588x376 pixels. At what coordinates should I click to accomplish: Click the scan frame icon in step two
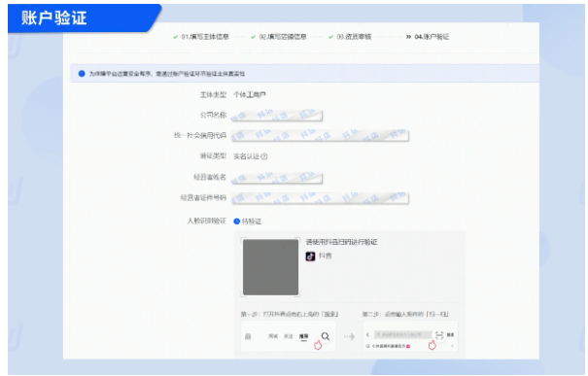click(x=439, y=335)
